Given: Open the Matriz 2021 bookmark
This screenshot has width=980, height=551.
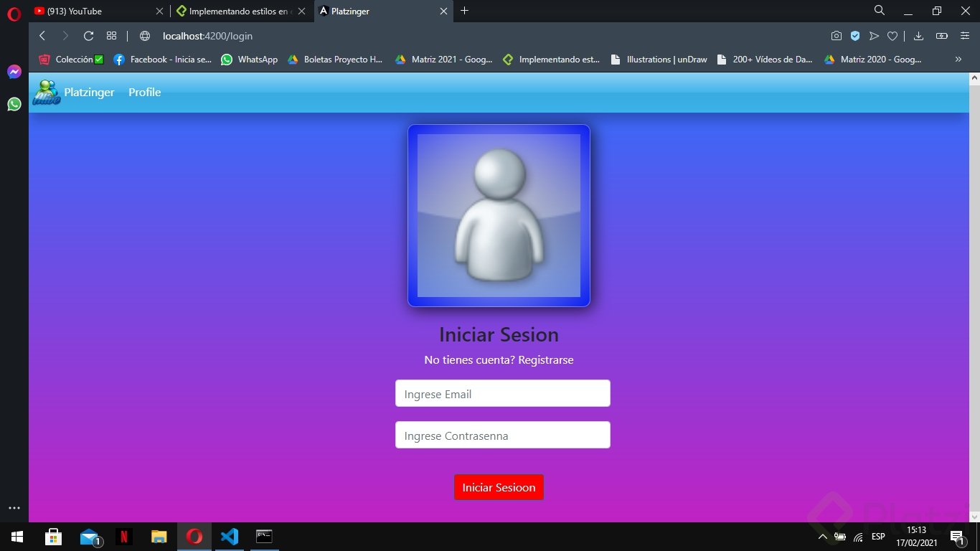Looking at the screenshot, I should (443, 60).
